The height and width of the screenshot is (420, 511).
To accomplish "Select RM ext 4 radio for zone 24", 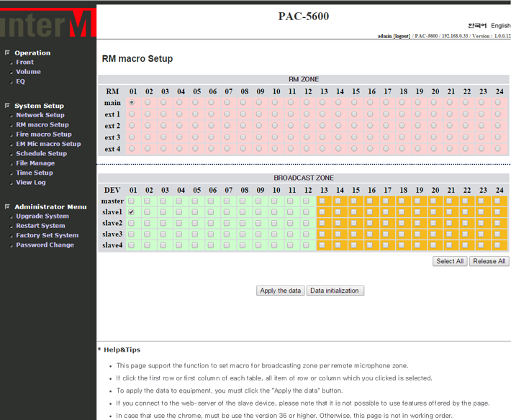I will pos(497,148).
